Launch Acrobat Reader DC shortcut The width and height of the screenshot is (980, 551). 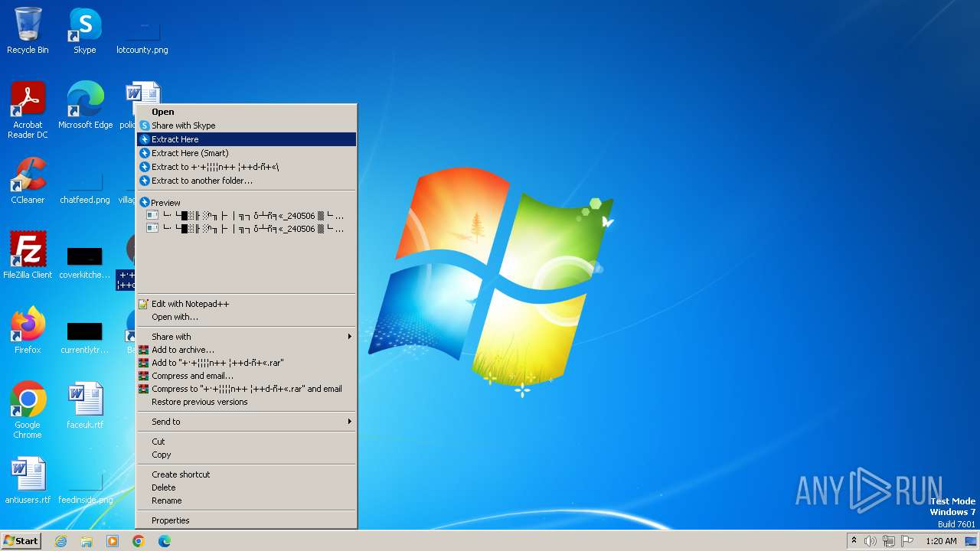coord(28,110)
